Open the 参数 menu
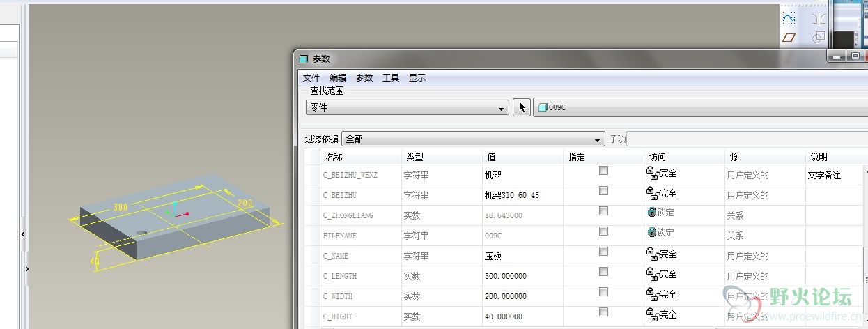 click(x=364, y=78)
